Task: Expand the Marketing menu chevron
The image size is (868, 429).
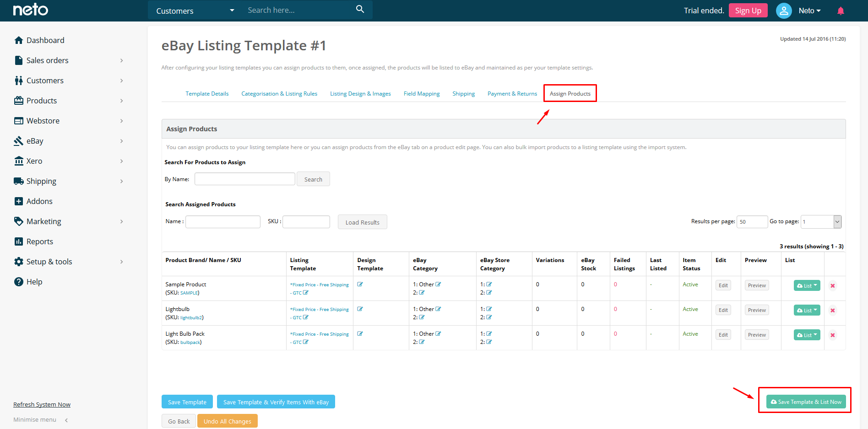Action: [121, 221]
